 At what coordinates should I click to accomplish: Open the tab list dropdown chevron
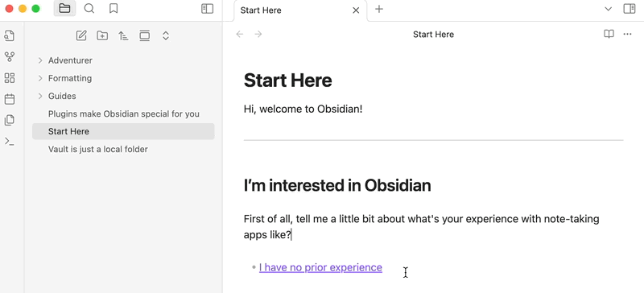click(x=609, y=9)
